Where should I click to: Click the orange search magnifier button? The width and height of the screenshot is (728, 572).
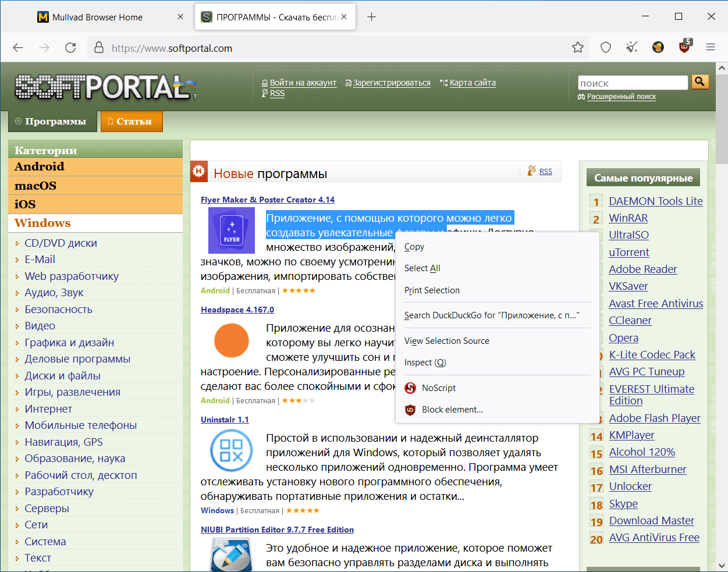(700, 82)
